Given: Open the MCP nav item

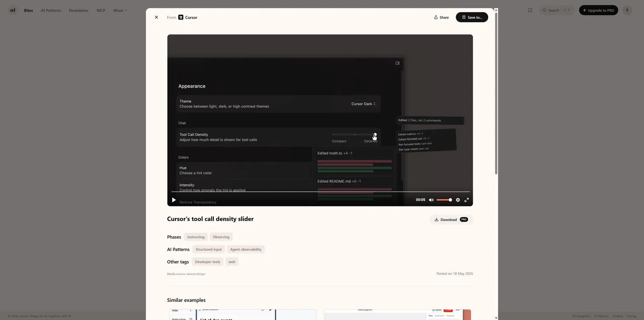Looking at the screenshot, I should (x=101, y=10).
